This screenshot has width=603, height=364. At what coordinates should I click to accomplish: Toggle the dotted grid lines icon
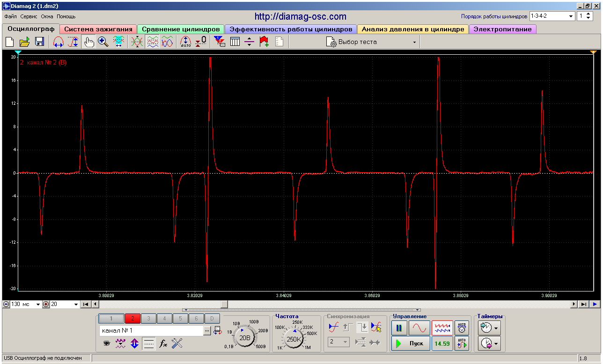click(149, 343)
